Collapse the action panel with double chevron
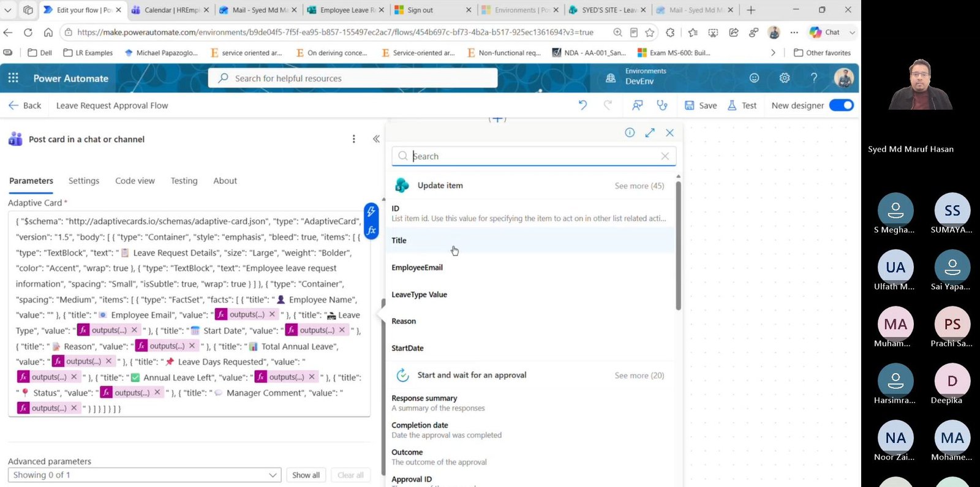 [x=376, y=139]
